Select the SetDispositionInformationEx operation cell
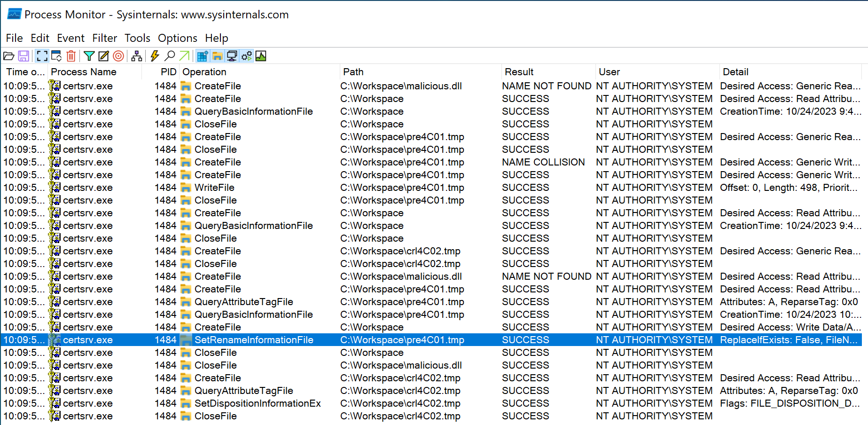 click(x=258, y=403)
